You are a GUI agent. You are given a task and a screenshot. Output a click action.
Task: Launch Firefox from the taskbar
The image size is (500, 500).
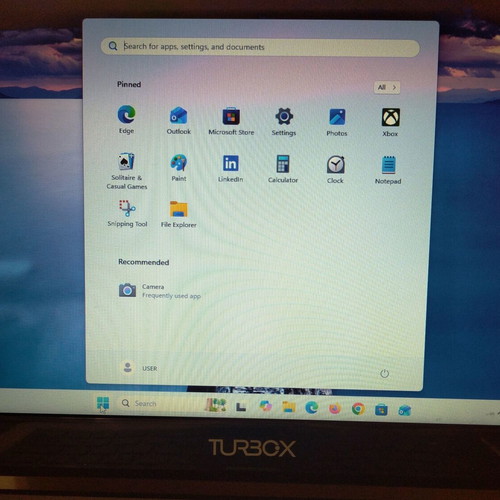point(335,408)
